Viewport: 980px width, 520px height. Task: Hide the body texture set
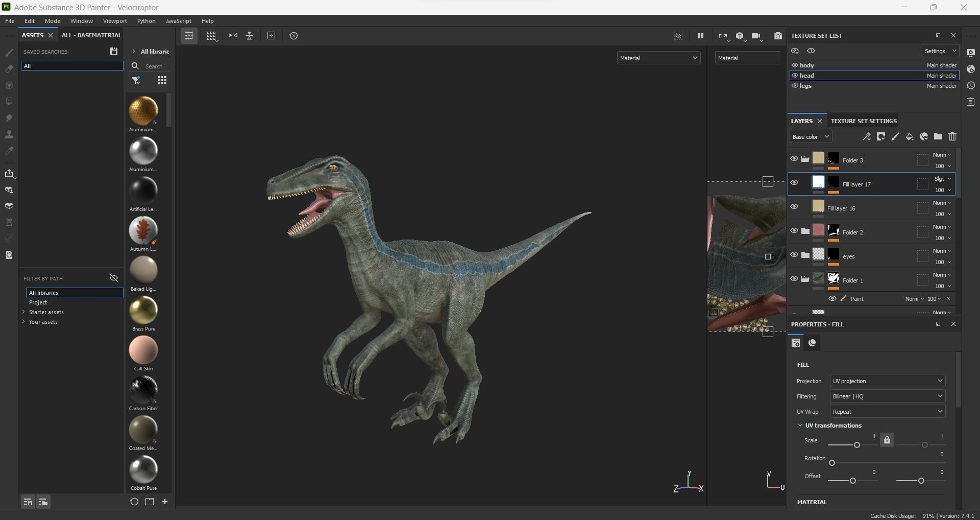point(795,65)
